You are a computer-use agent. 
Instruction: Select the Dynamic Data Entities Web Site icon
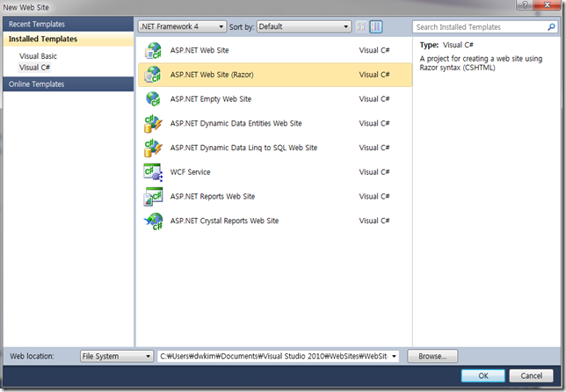pyautogui.click(x=153, y=124)
